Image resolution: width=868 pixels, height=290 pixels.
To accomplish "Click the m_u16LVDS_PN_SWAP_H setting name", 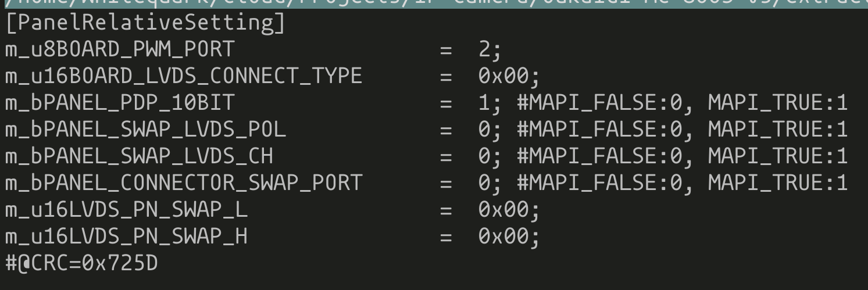I will click(x=126, y=236).
